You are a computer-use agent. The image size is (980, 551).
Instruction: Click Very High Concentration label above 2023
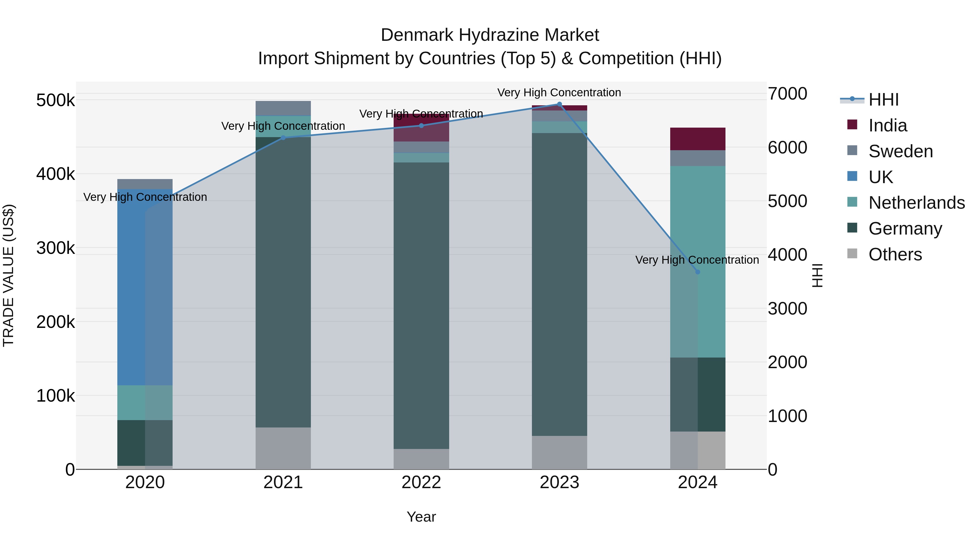click(x=559, y=93)
